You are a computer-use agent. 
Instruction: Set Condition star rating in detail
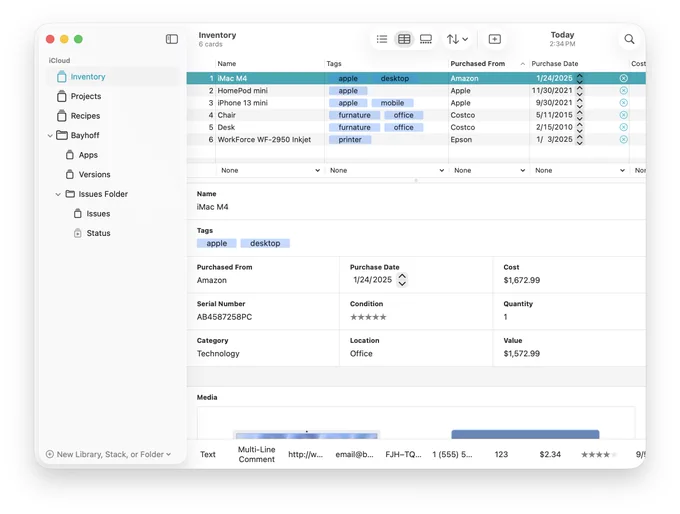point(368,317)
